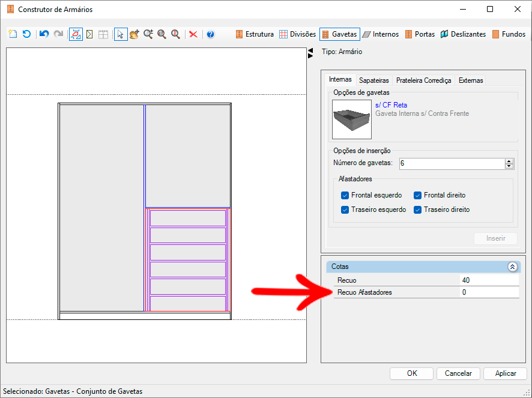The width and height of the screenshot is (532, 398).
Task: Click the greyed redo arrow
Action: click(58, 34)
